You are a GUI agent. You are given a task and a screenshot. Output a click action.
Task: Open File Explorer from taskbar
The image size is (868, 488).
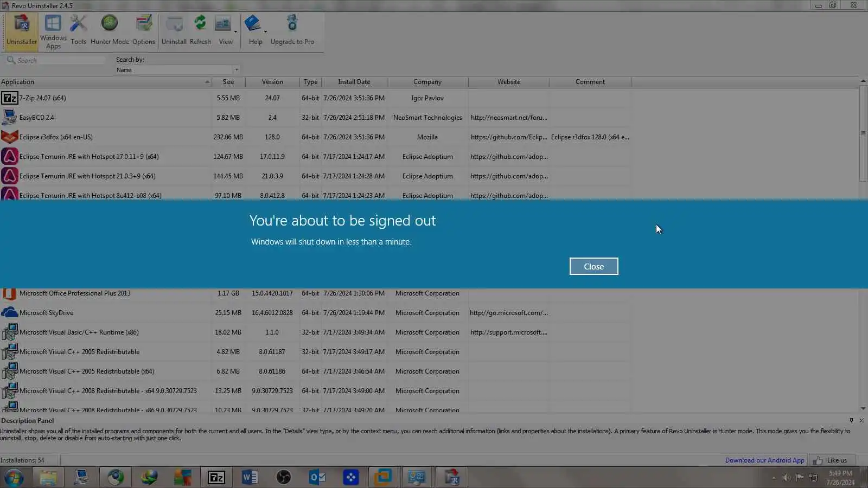(x=48, y=477)
